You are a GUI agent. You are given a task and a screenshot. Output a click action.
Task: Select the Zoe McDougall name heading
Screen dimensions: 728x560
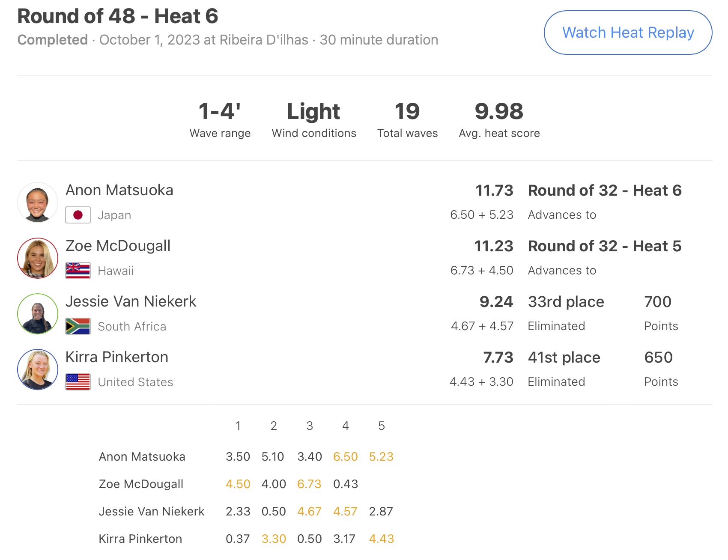pos(118,246)
